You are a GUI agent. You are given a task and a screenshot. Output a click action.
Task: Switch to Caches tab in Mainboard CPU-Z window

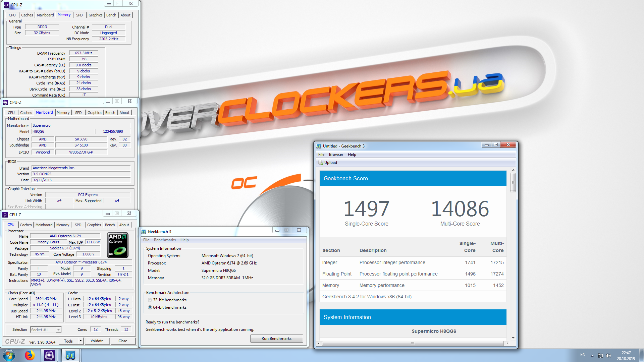(x=26, y=113)
